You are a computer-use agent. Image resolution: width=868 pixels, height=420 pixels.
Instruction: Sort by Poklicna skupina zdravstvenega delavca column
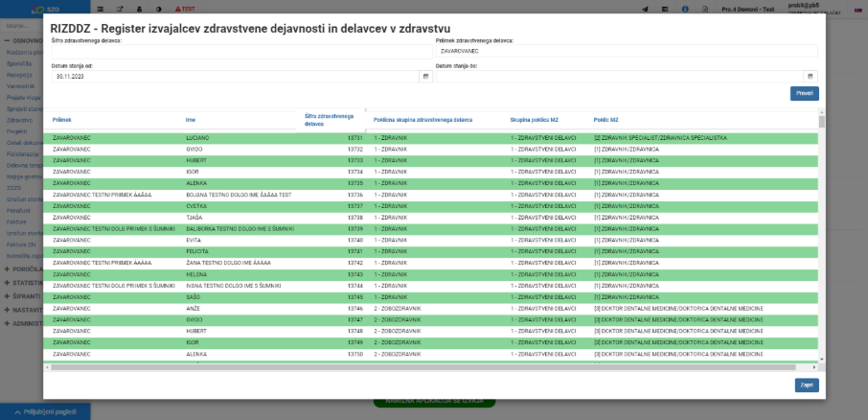tap(423, 120)
